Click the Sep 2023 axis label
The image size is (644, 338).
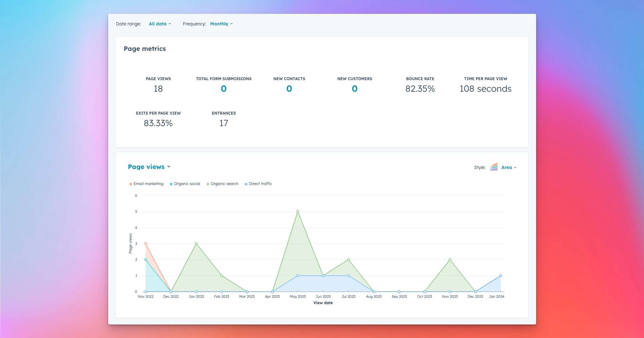(x=399, y=296)
